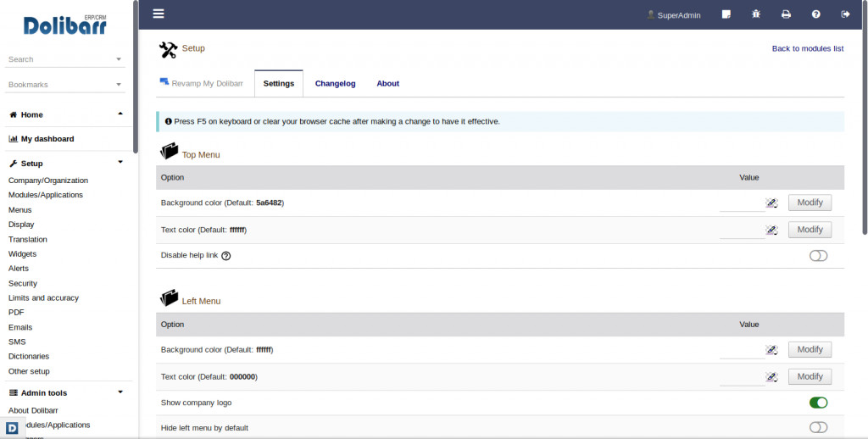This screenshot has width=868, height=439.
Task: Enable the Disable help link toggle
Action: coord(818,256)
